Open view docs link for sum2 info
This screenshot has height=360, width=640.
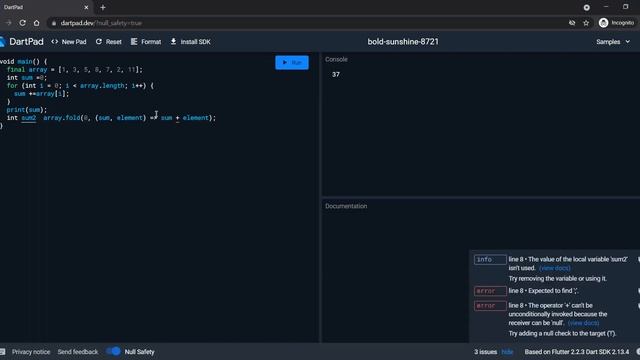coord(555,268)
